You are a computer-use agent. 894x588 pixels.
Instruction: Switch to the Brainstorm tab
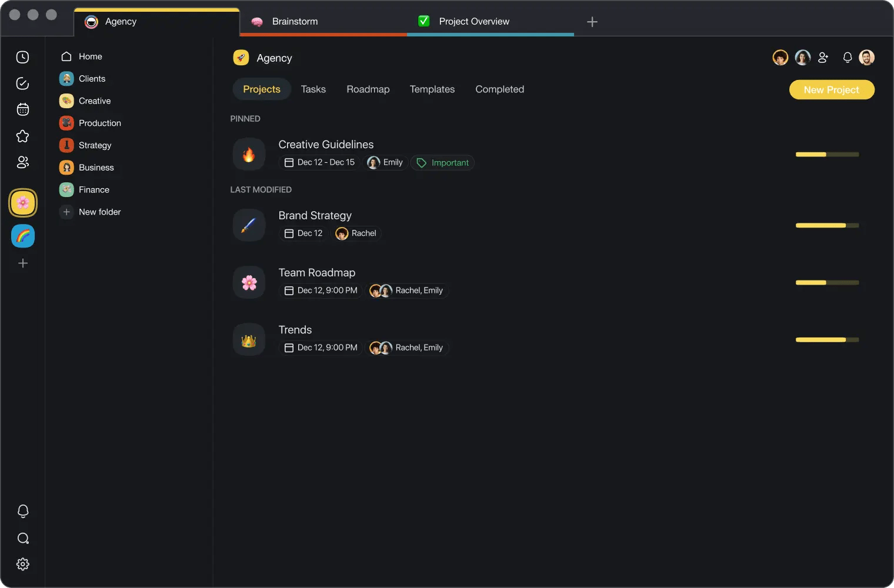tap(294, 21)
